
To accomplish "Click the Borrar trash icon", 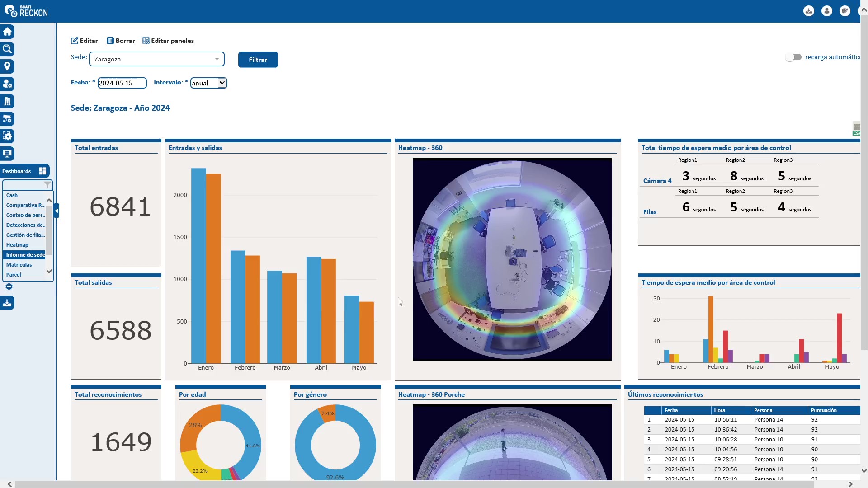I will click(x=110, y=41).
